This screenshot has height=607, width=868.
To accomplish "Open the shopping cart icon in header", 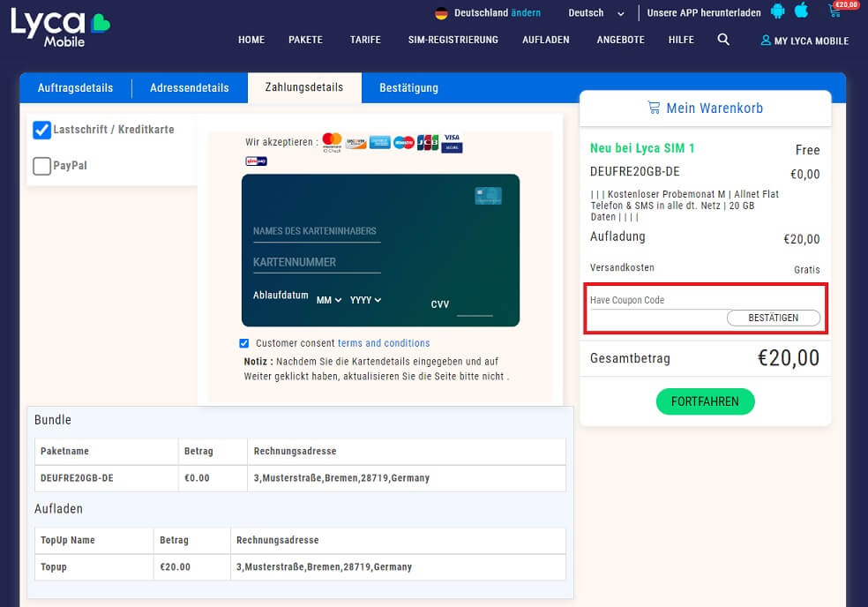I will coord(834,11).
